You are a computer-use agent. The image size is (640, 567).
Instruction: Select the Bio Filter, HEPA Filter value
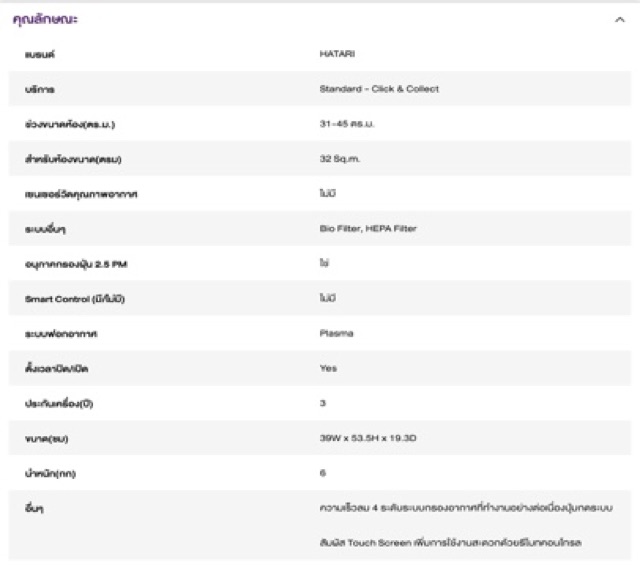pos(368,229)
